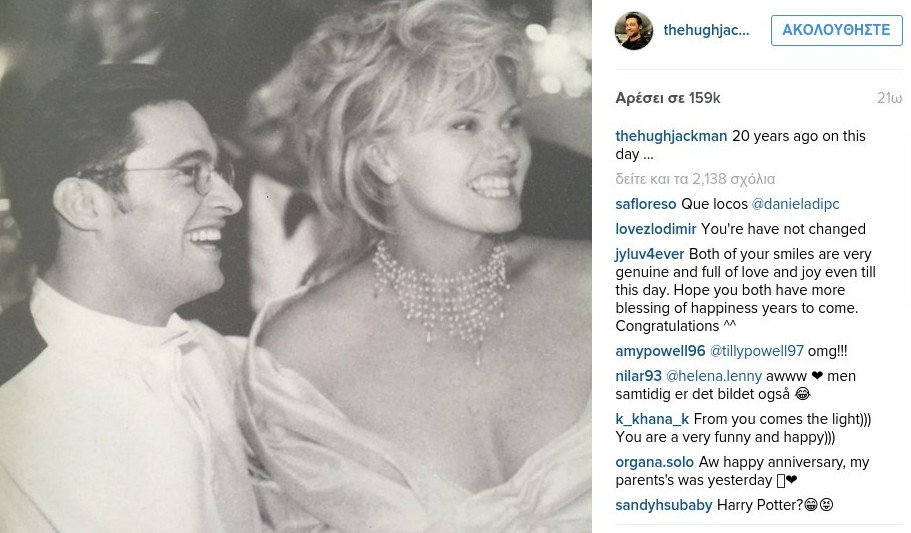
Task: Visit commenter safloreso's profile
Action: point(646,202)
